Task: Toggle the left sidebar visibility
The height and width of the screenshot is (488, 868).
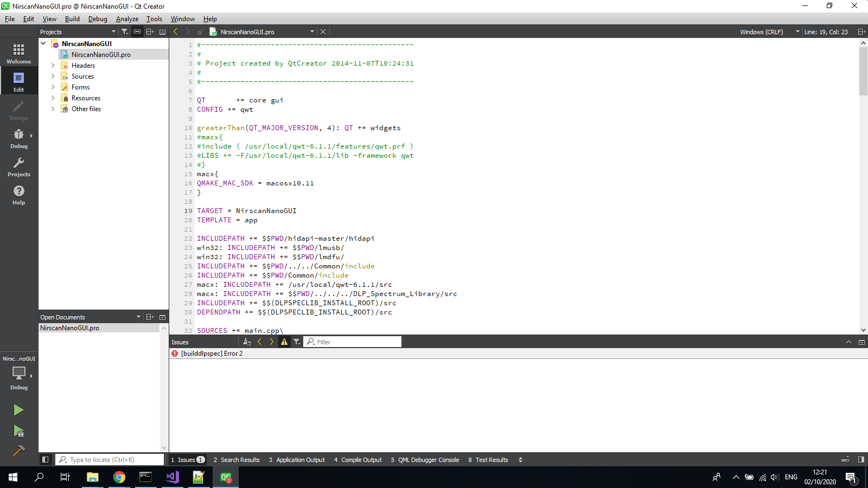Action: [45, 459]
